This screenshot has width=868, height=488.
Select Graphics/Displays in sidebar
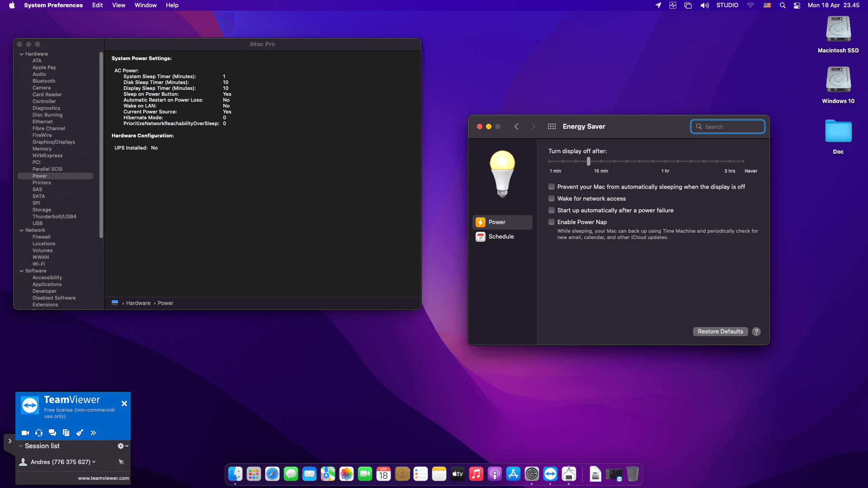pos(54,142)
